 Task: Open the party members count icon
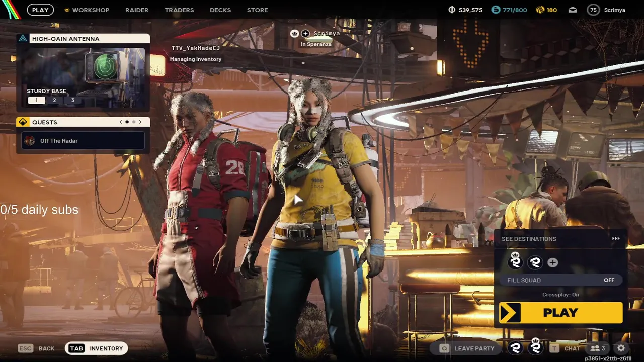click(x=598, y=348)
